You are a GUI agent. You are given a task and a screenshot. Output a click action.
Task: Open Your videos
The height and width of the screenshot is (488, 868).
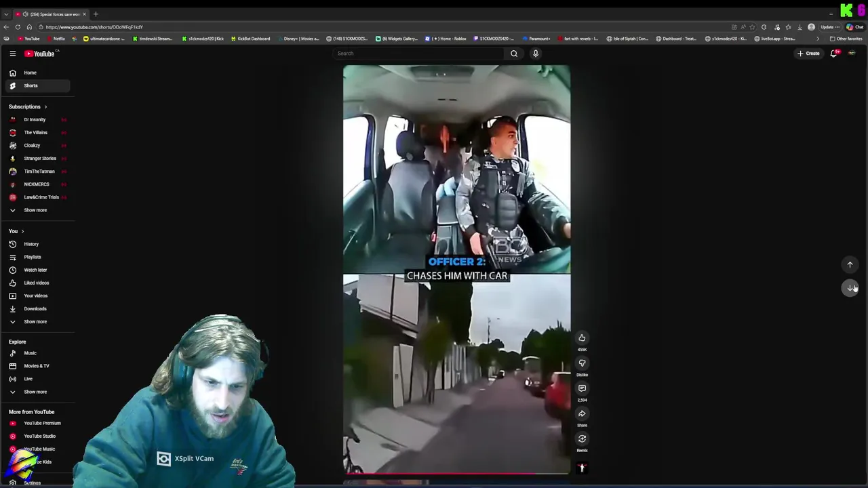tap(35, 296)
